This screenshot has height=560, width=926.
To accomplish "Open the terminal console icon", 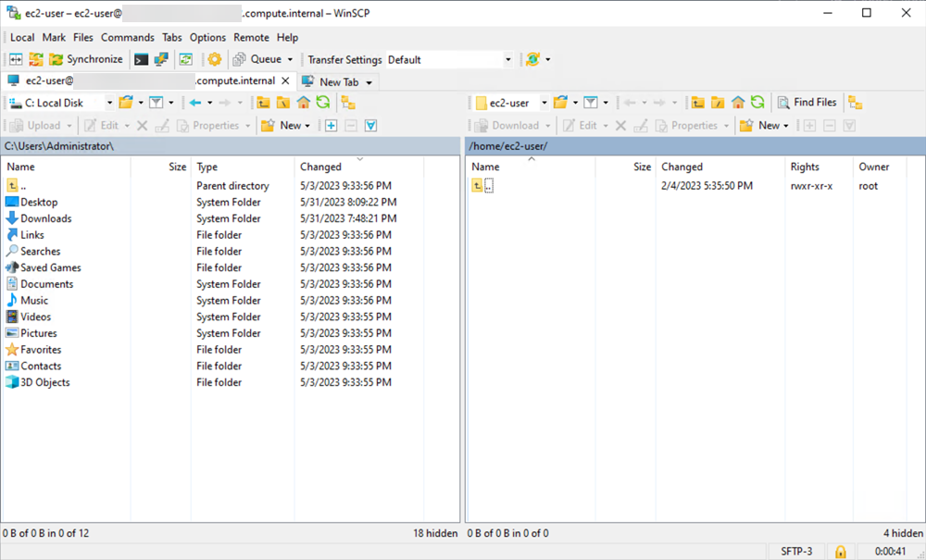I will click(141, 59).
